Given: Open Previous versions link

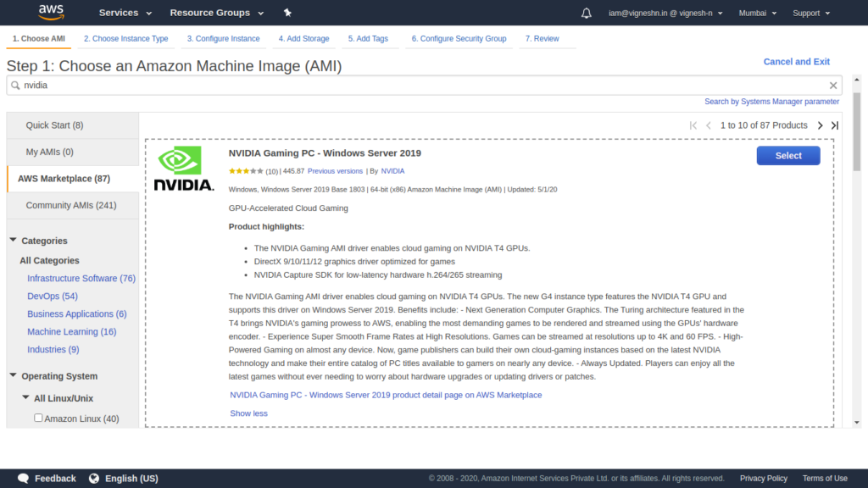Looking at the screenshot, I should [x=335, y=171].
